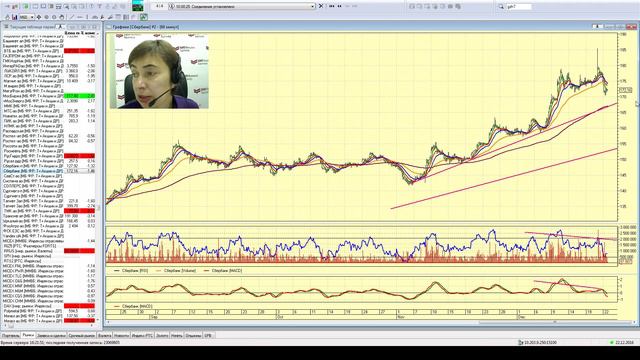The height and width of the screenshot is (360, 640).
Task: Click the X disconnect icon beside connection dropdown
Action: pos(321,6)
